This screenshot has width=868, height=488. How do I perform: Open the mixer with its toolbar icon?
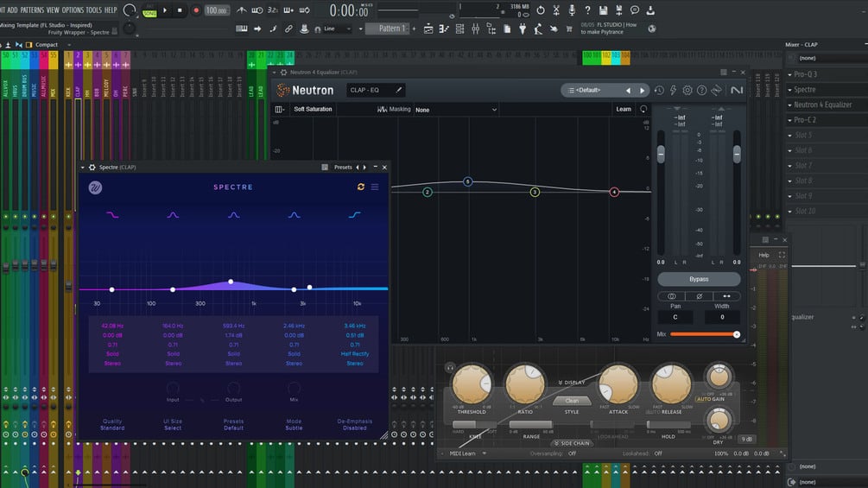tap(476, 29)
